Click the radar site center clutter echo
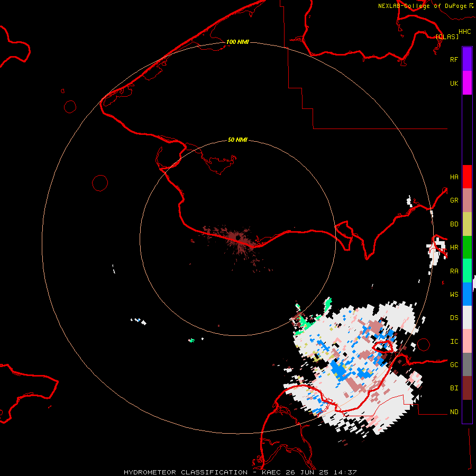Screen dimensions: 476x476 (237, 237)
